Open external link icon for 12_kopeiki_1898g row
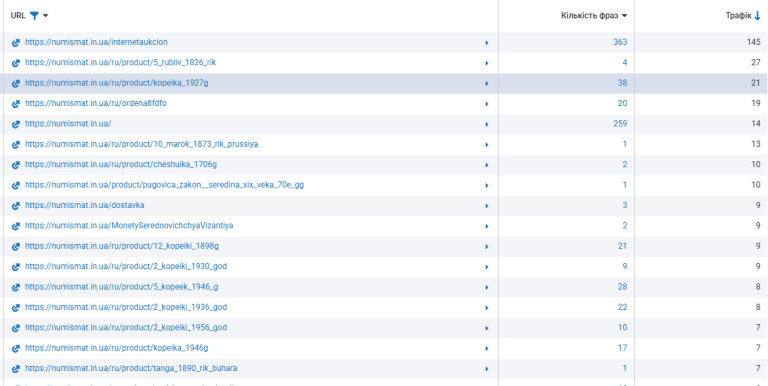Image resolution: width=768 pixels, height=386 pixels. click(16, 246)
